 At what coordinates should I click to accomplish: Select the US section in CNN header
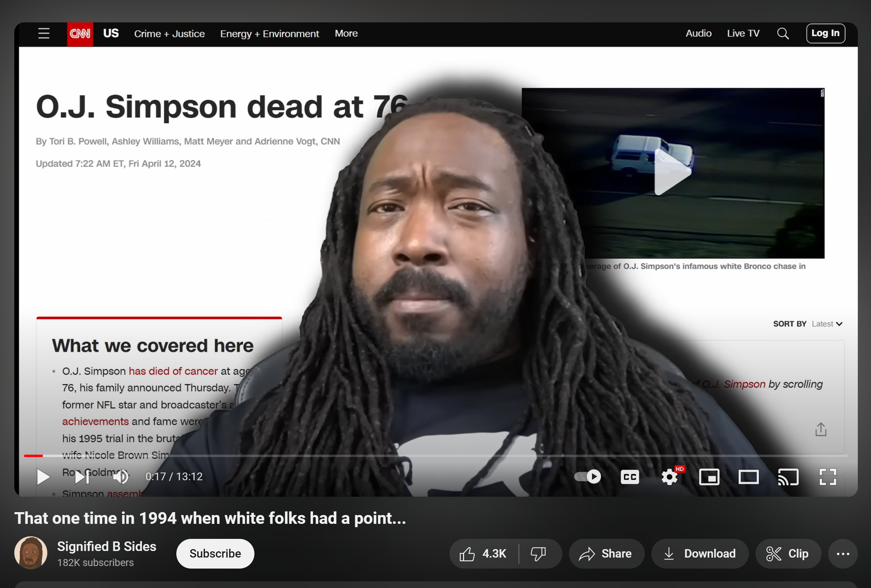[111, 33]
